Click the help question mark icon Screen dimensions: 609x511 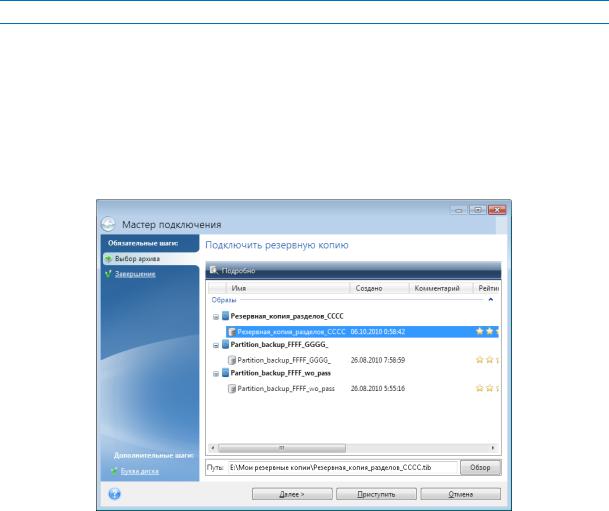coord(115,494)
